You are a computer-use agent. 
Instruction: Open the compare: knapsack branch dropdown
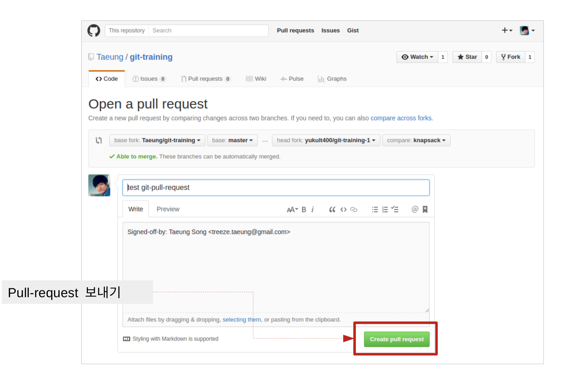coord(416,140)
